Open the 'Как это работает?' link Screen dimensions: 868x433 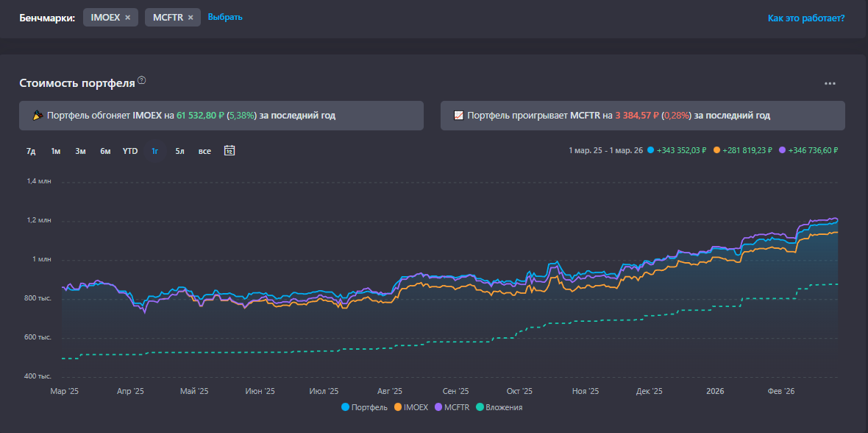tap(806, 18)
